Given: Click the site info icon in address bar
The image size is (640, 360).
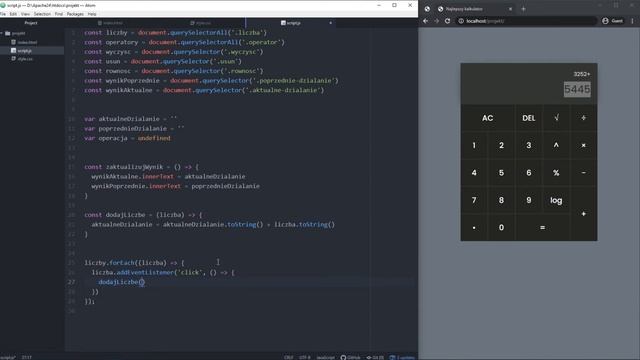Looking at the screenshot, I should (461, 21).
